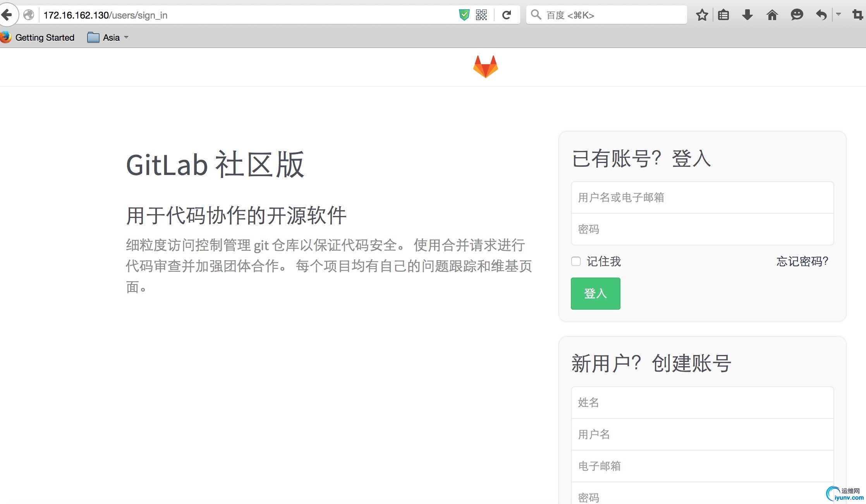
Task: Click the undo arrow toolbar icon
Action: click(821, 15)
